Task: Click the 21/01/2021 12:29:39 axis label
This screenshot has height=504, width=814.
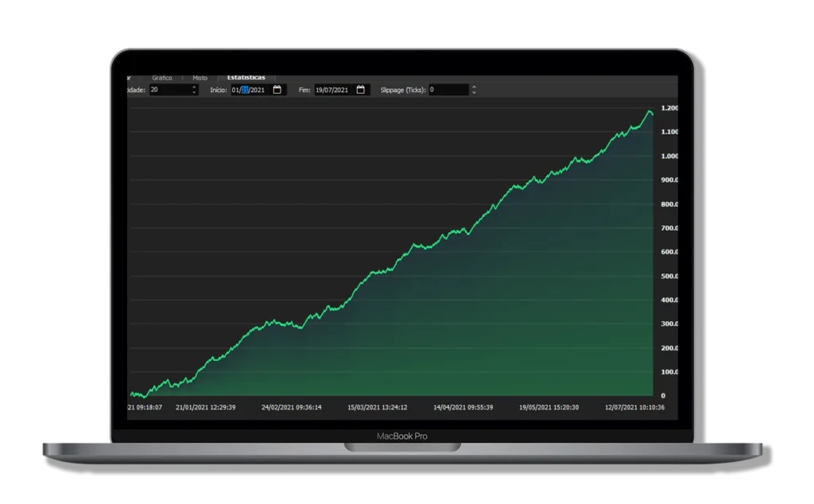Action: click(205, 407)
